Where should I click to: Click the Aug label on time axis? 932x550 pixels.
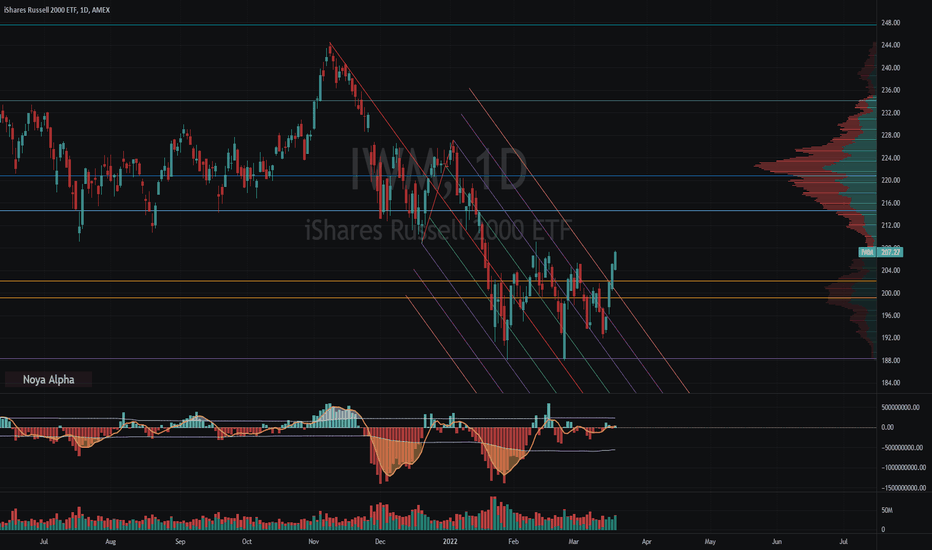[x=111, y=542]
